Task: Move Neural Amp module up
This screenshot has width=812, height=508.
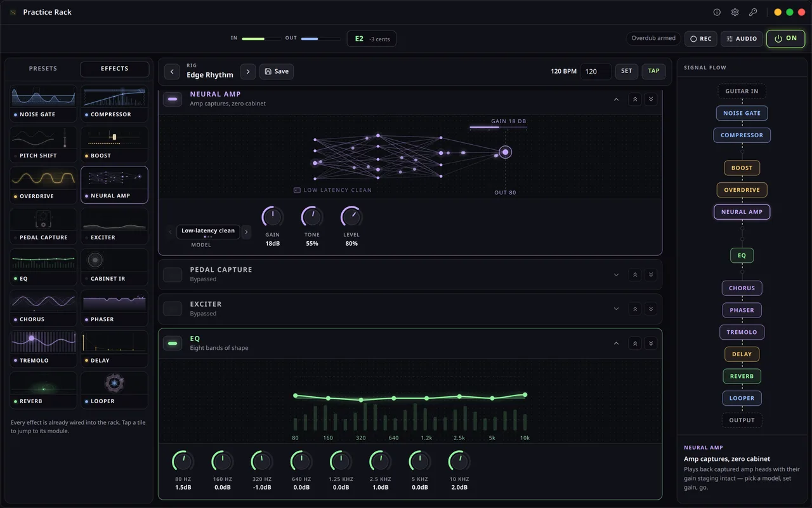Action: (x=635, y=99)
